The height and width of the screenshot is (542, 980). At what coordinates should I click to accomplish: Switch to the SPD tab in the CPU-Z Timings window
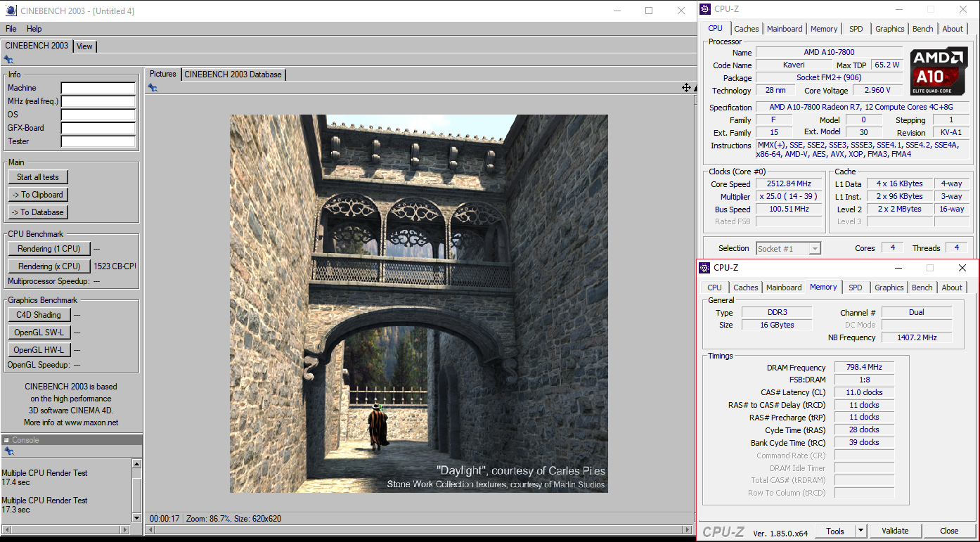[856, 288]
